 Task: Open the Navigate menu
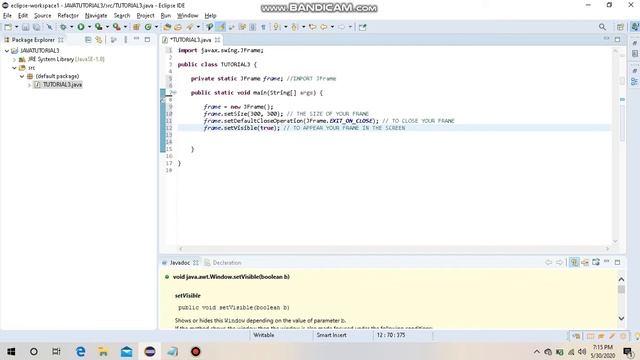point(96,16)
